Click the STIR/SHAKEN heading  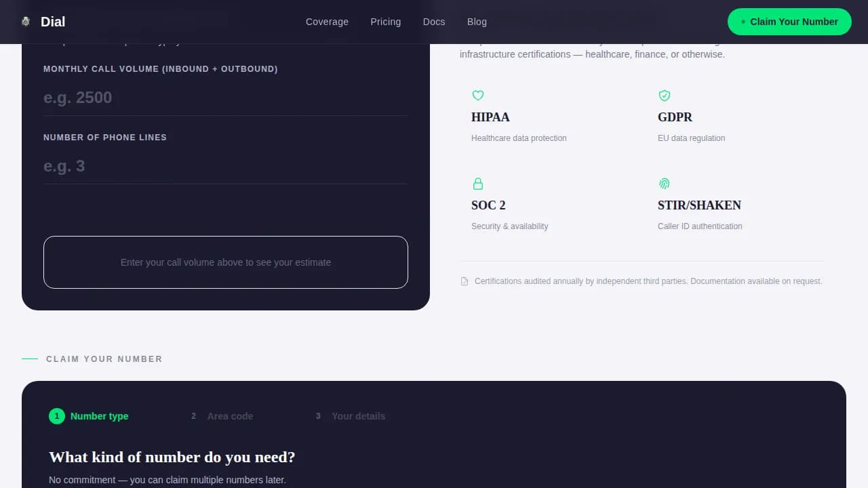[x=699, y=205]
